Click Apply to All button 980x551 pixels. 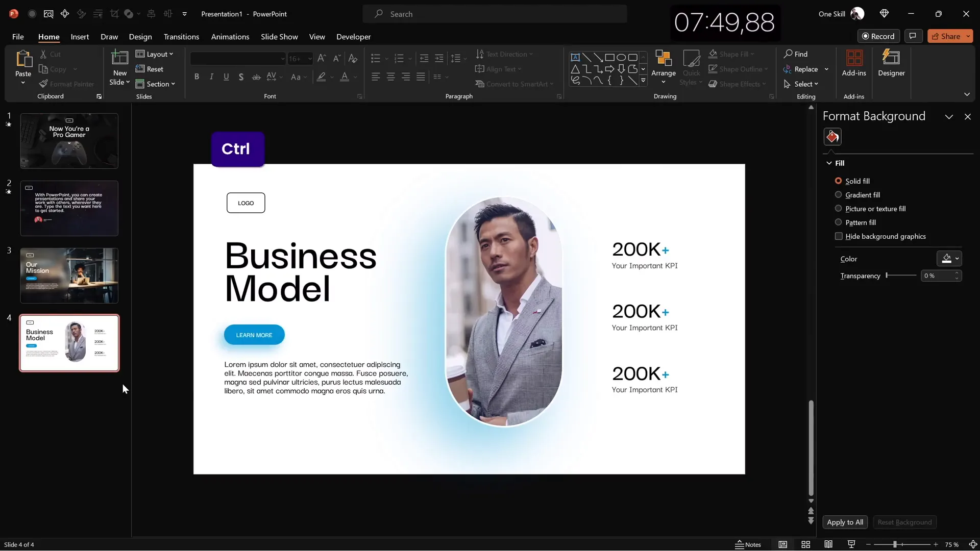coord(845,522)
